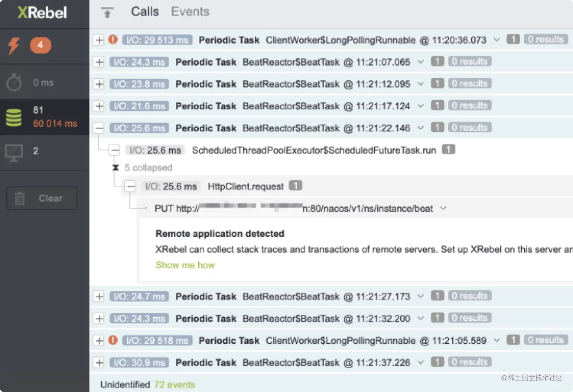Clear the collected data

click(42, 198)
